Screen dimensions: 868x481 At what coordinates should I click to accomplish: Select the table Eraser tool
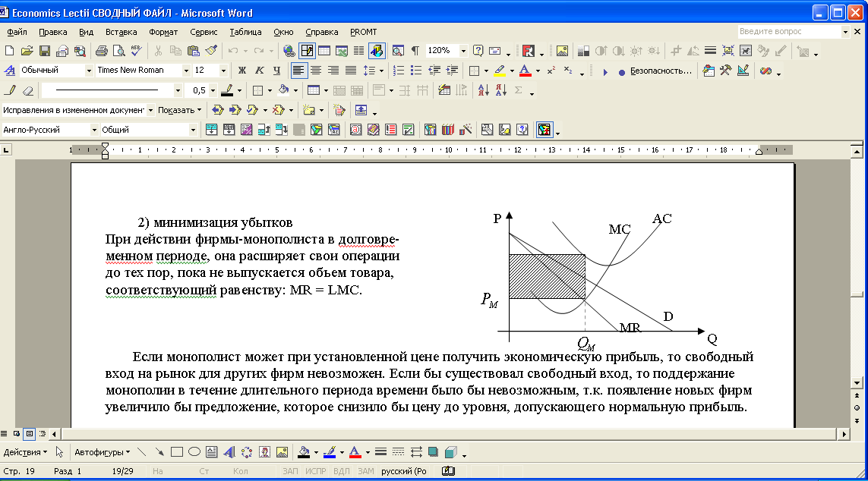[27, 90]
